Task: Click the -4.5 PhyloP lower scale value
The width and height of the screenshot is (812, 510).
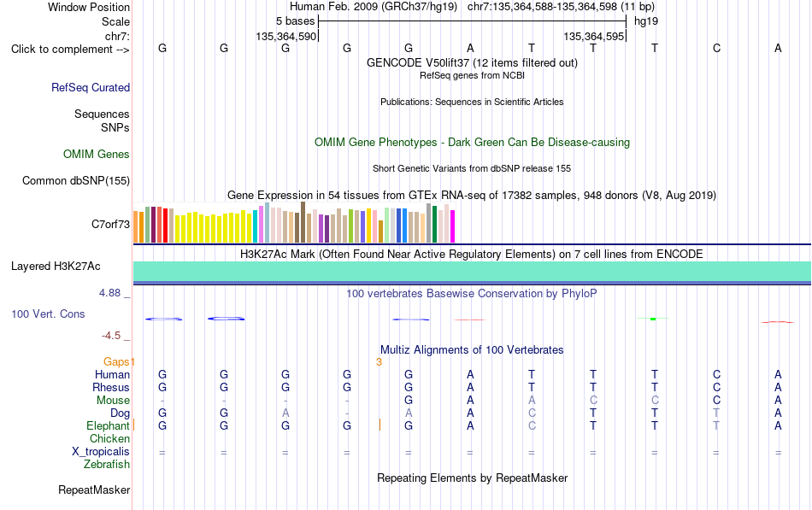Action: (x=111, y=336)
